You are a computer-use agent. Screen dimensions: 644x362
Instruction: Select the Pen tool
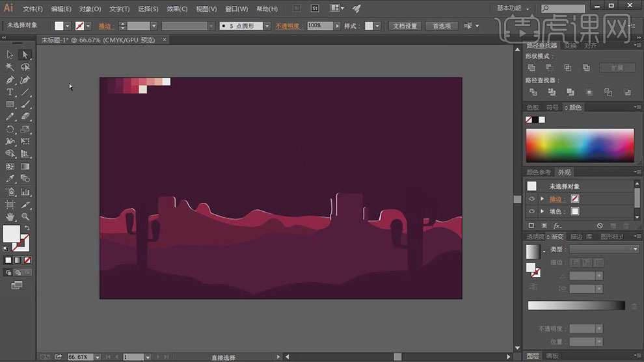point(10,80)
